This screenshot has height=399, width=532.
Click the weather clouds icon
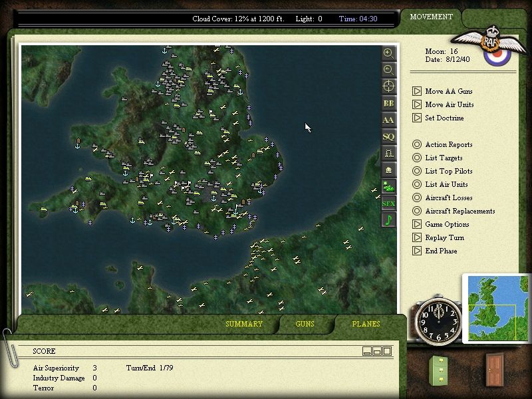point(388,187)
